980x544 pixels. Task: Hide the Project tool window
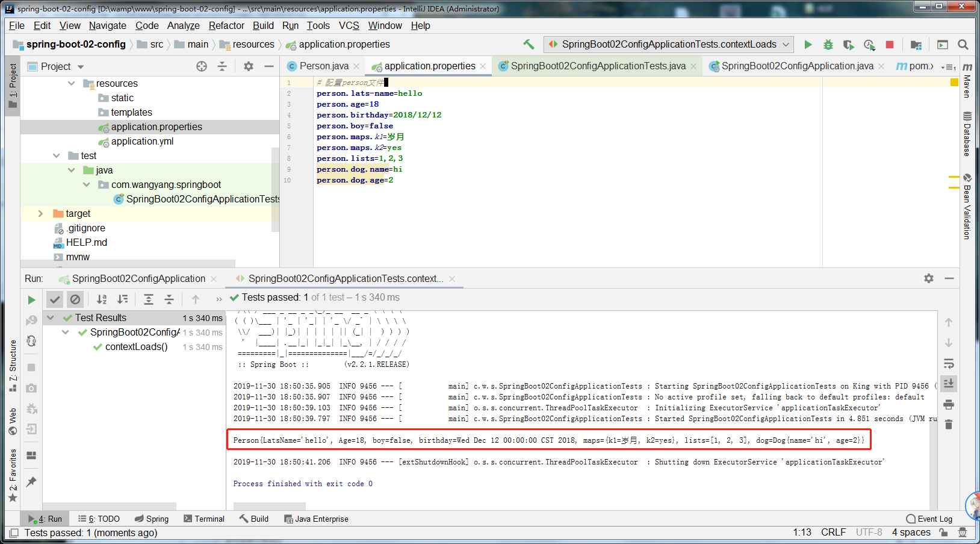269,66
